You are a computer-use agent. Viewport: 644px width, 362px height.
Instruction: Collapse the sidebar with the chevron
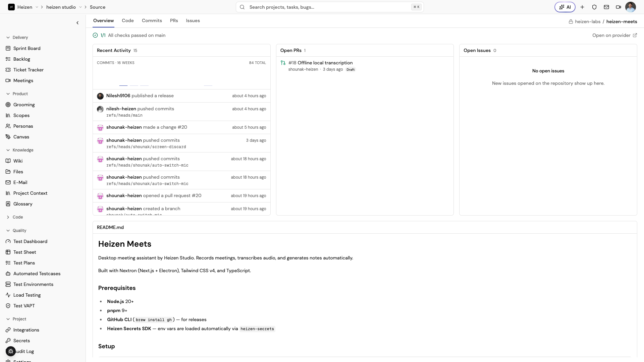pyautogui.click(x=77, y=23)
